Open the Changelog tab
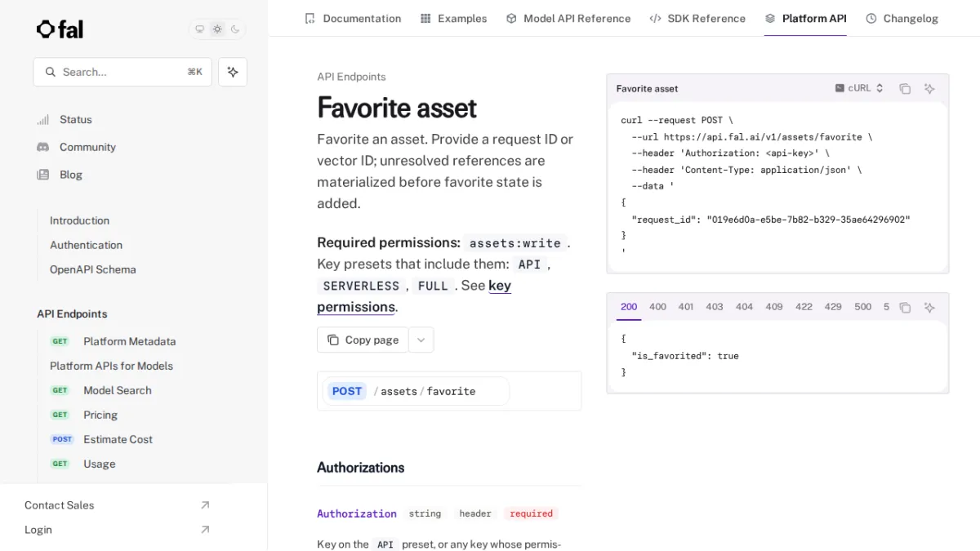This screenshot has width=980, height=551. (902, 18)
